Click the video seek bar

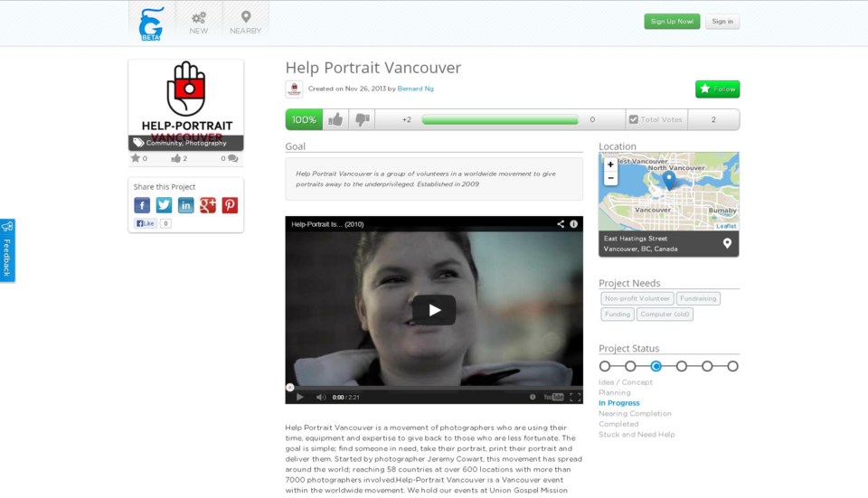(x=434, y=388)
